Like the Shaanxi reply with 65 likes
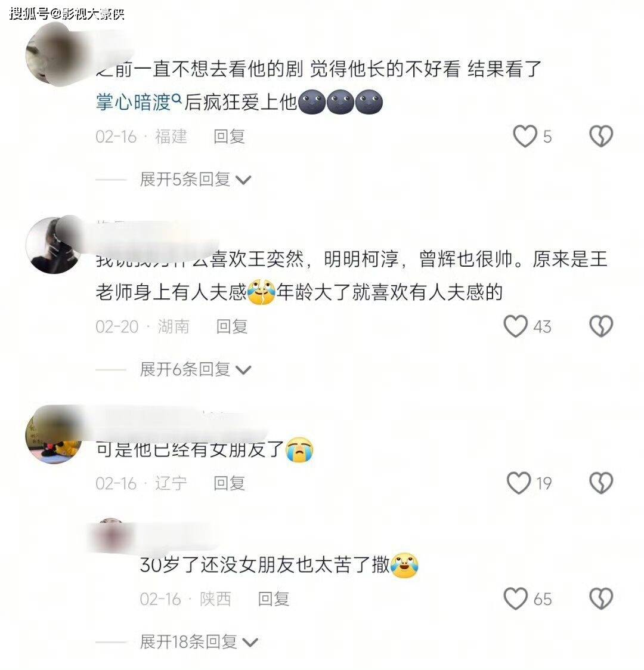This screenshot has width=644, height=670. [515, 598]
